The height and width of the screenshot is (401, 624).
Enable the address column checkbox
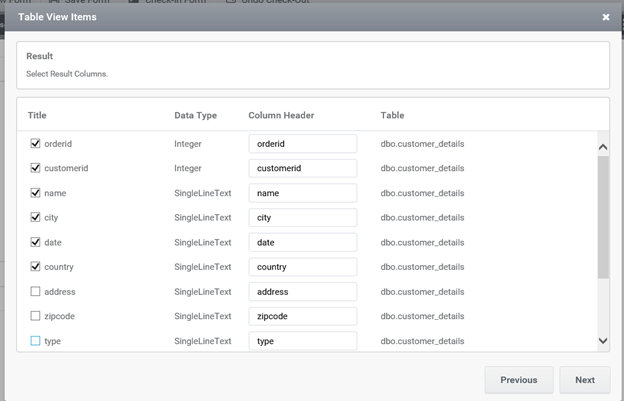(35, 292)
